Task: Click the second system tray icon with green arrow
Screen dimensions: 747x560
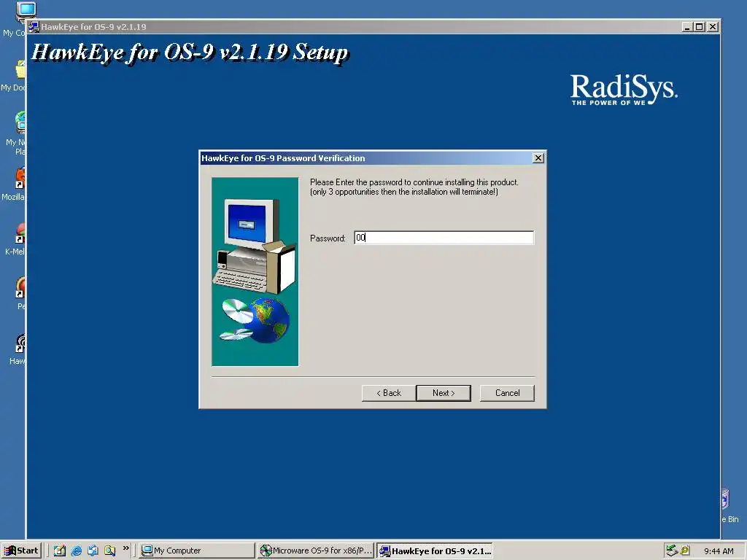Action: [x=685, y=551]
